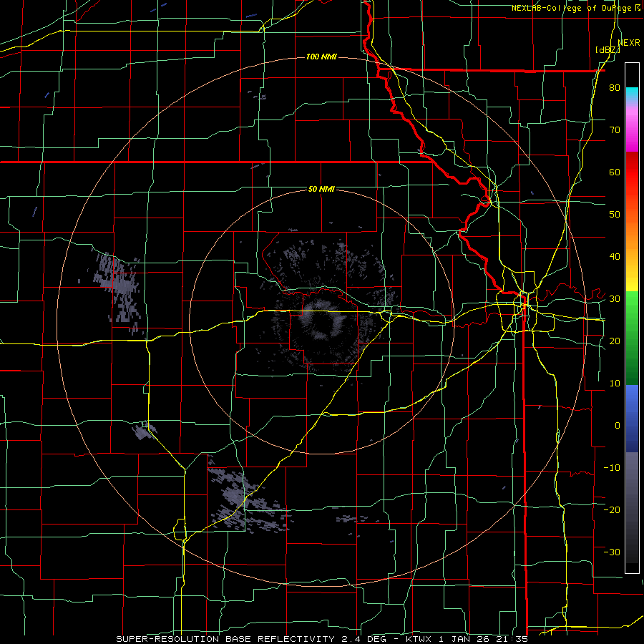644x644 pixels.
Task: Click the 30 dBZ scale value
Action: [x=615, y=299]
